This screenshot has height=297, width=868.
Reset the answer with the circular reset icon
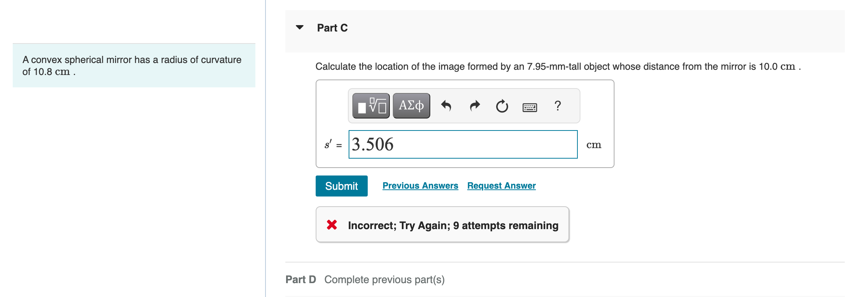[501, 106]
